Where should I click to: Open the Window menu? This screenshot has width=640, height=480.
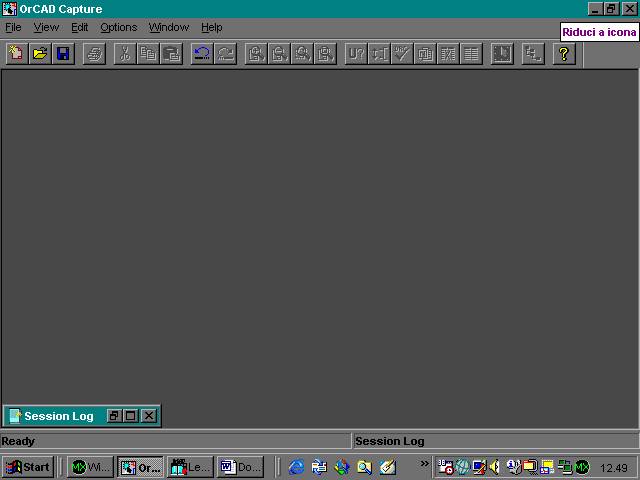169,27
